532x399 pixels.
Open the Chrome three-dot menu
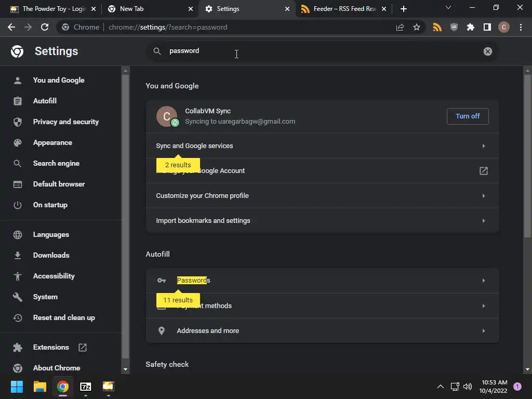(521, 27)
